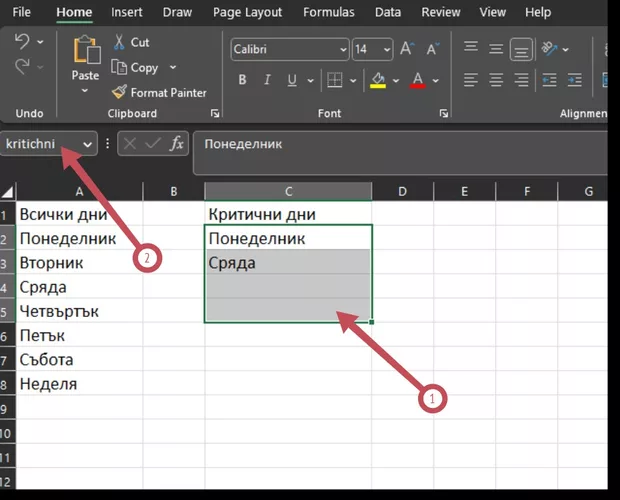Viewport: 620px width, 500px height.
Task: Select the column C header
Action: 288,191
